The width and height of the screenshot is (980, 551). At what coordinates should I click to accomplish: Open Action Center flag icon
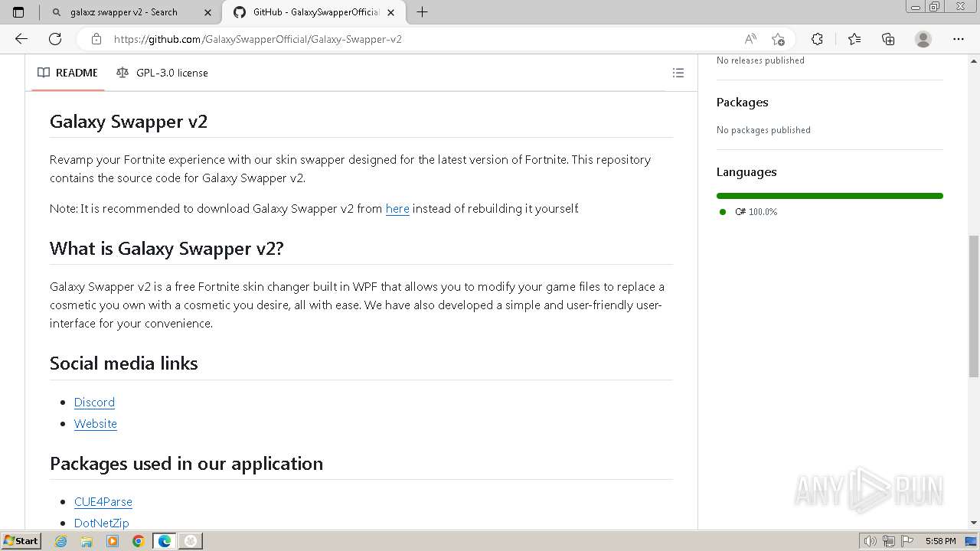click(x=906, y=541)
